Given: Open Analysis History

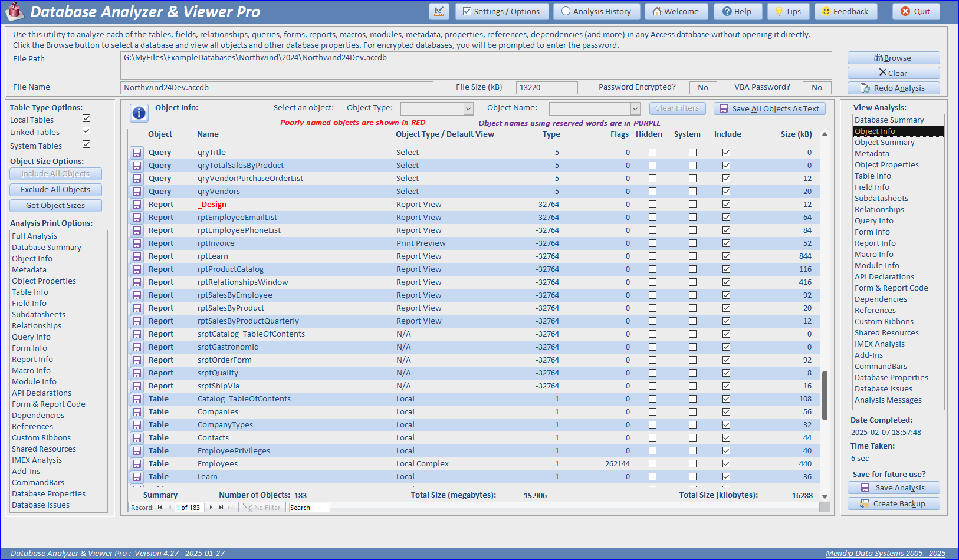Looking at the screenshot, I should [x=596, y=11].
